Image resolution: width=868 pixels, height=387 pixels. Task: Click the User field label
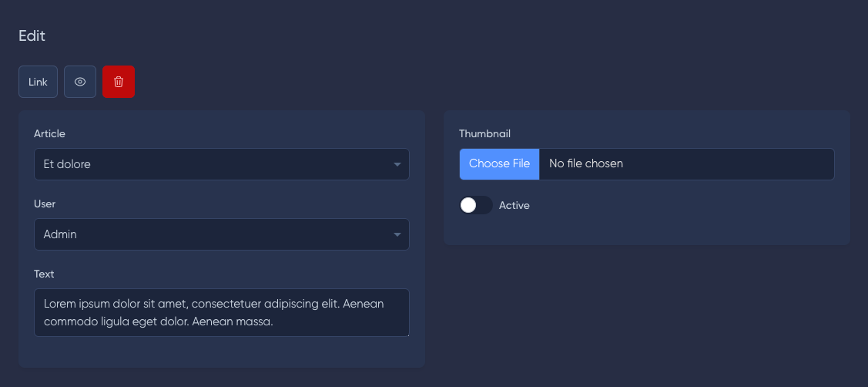tap(45, 204)
